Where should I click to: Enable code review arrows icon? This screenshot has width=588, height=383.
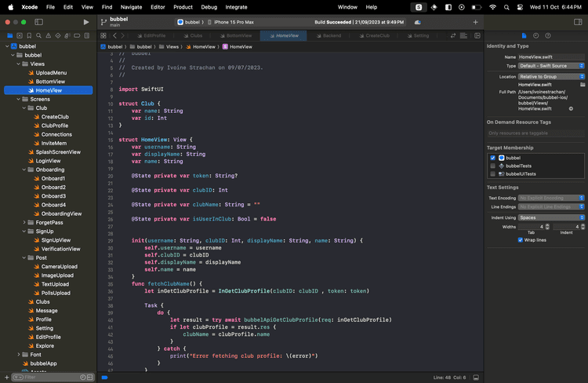(x=453, y=35)
